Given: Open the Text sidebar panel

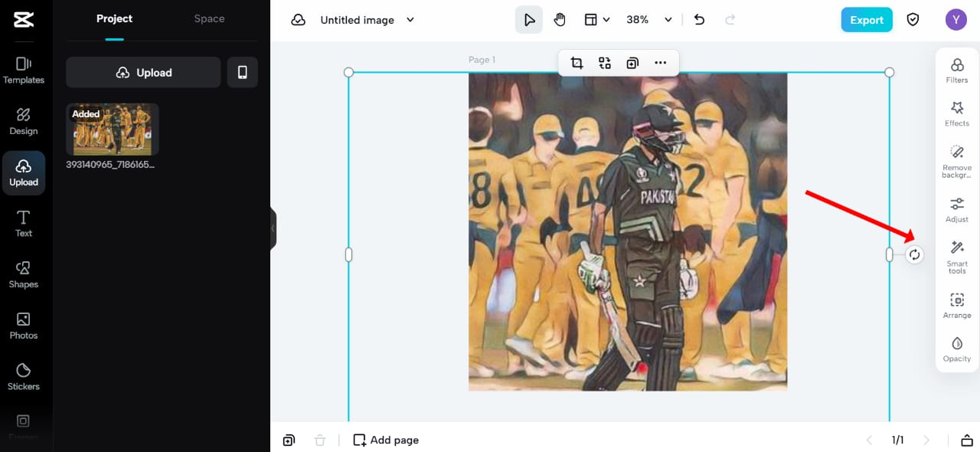Looking at the screenshot, I should pyautogui.click(x=24, y=224).
